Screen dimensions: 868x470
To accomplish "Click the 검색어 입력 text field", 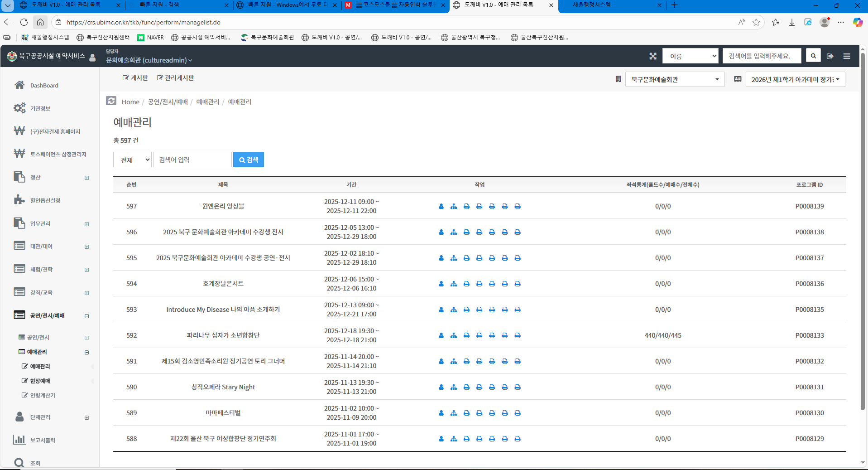I will (x=192, y=160).
